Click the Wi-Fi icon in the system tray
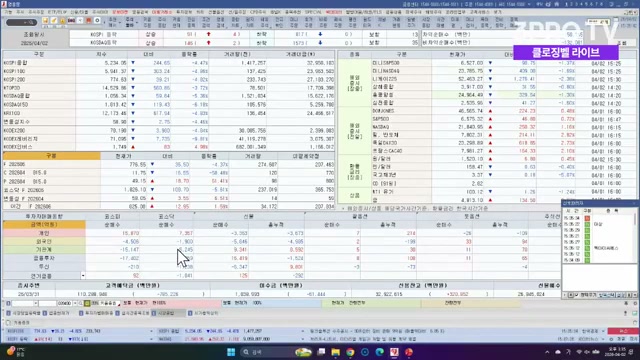The image size is (640, 360). click(x=579, y=352)
